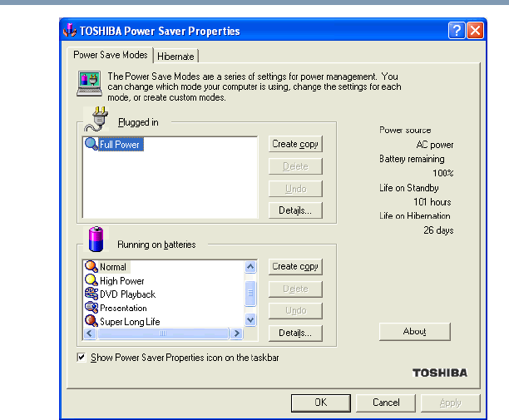Click Undo in Plugged in section
509x420 pixels.
295,189
